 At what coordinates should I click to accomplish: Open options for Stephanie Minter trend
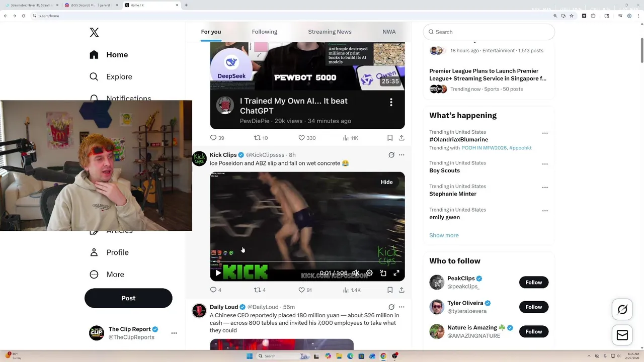[x=545, y=187]
